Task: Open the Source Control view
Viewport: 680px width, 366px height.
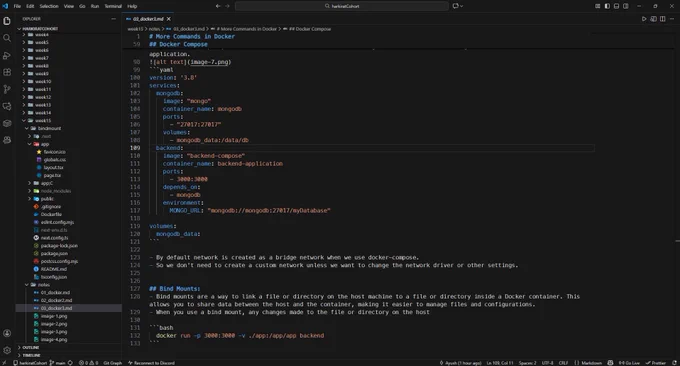Action: coord(7,89)
